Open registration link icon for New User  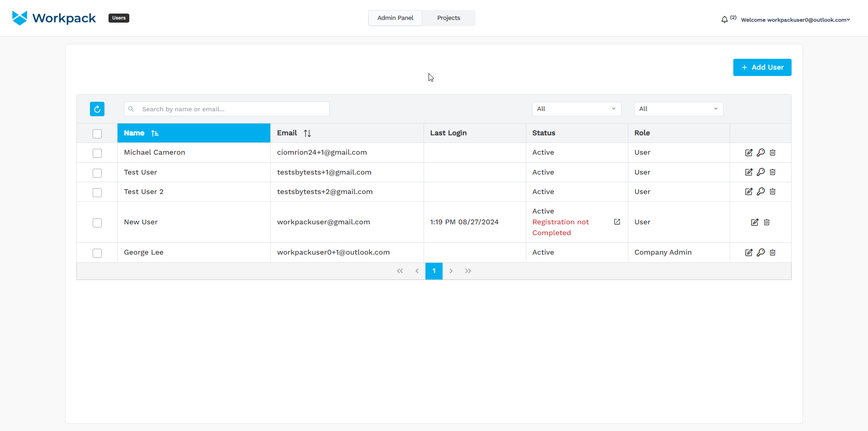point(617,222)
